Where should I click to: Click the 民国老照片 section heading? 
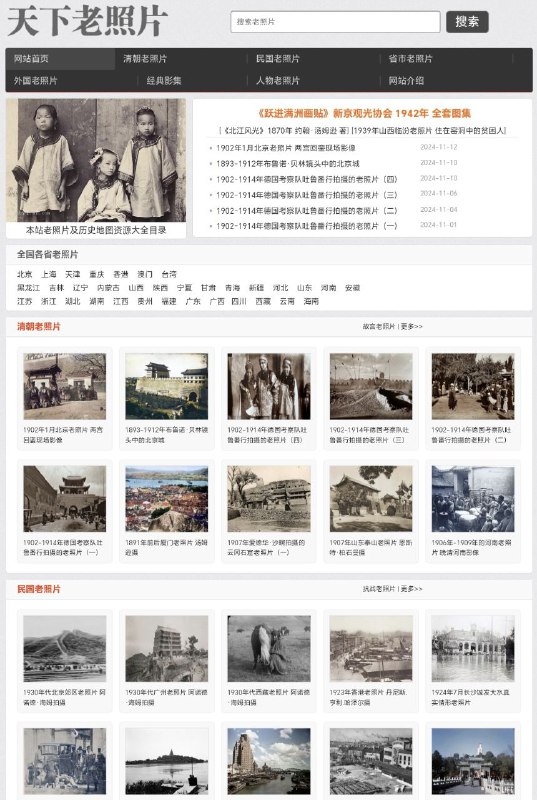click(x=39, y=589)
